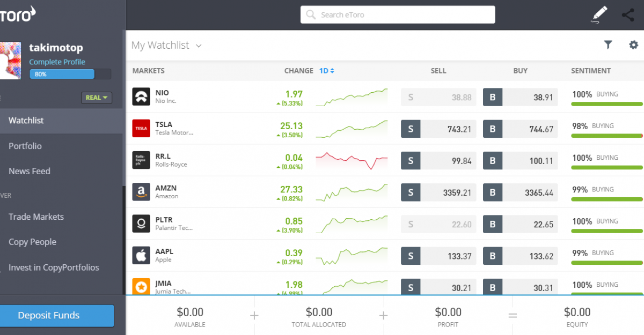
Task: Click the TSLA 98% sentiment bar
Action: point(607,136)
